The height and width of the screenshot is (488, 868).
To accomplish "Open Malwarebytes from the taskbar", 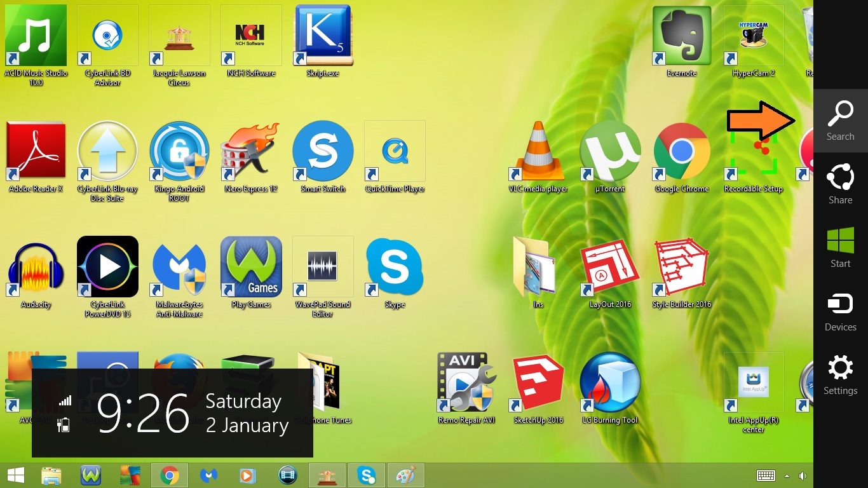I will [209, 475].
